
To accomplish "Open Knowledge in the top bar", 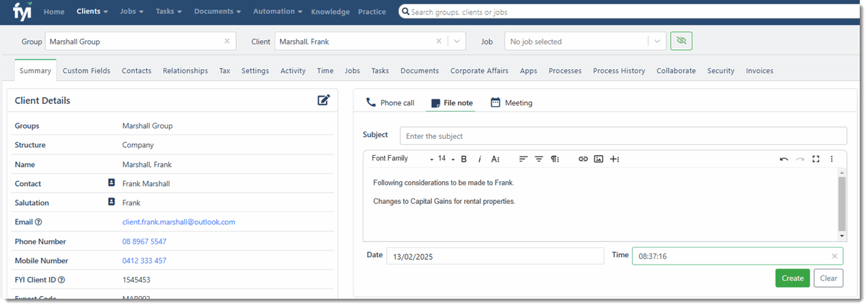I will [x=330, y=12].
